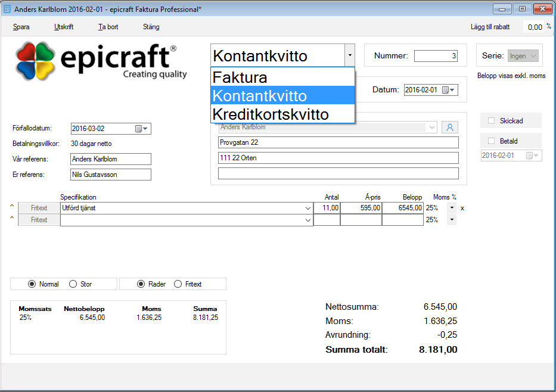Select Kontantkvitto in the dropdown list
This screenshot has height=392, width=556.
(282, 96)
